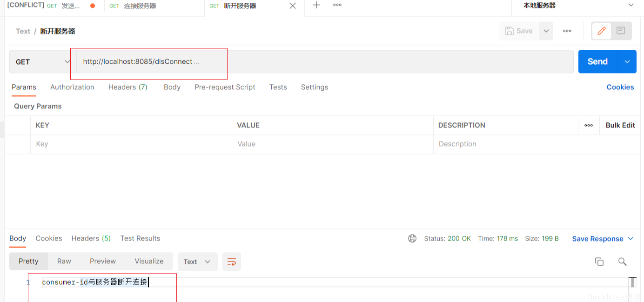Open tab options three-dot menu
This screenshot has width=644, height=302.
[x=337, y=5]
